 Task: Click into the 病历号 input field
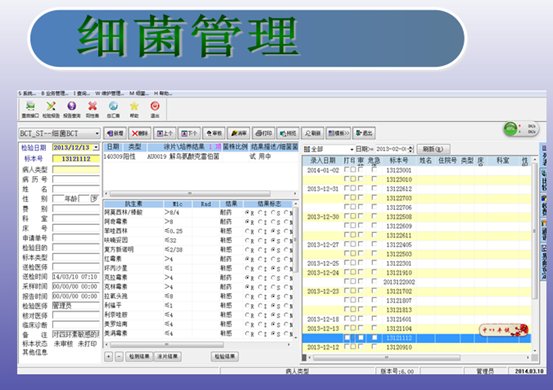[76, 179]
